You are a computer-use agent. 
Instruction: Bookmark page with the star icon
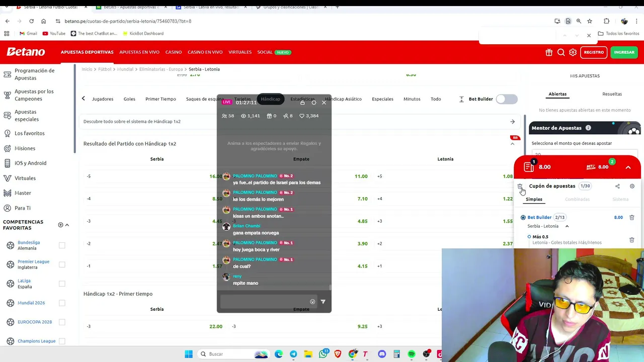click(x=590, y=21)
